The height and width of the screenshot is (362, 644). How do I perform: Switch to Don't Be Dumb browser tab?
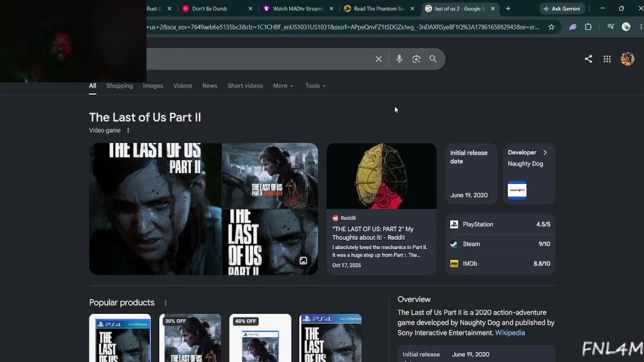216,9
